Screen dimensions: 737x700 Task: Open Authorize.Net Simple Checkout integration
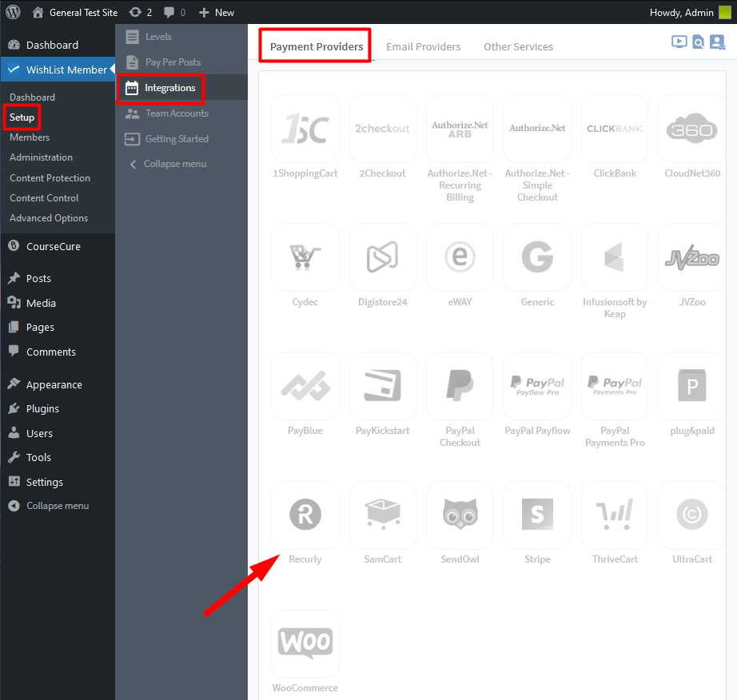pyautogui.click(x=537, y=129)
